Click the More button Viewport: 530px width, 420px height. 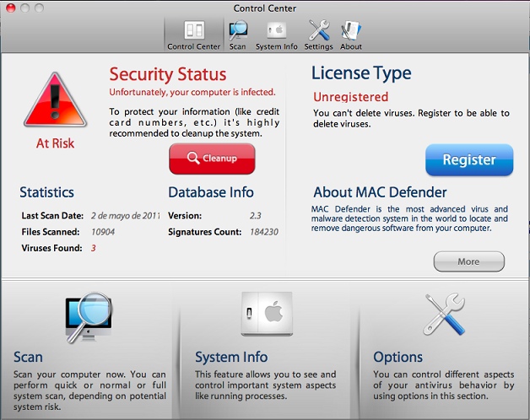468,261
